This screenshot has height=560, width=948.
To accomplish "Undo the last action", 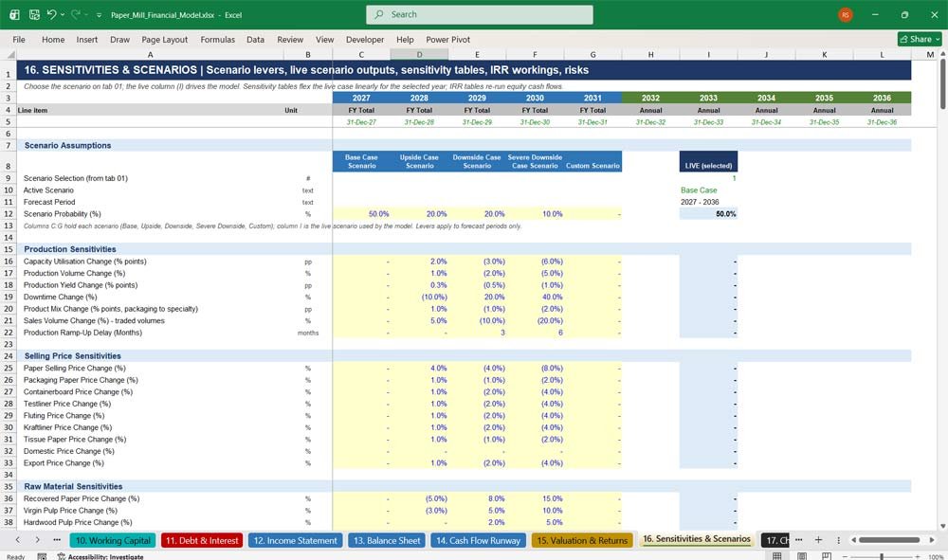I will [x=52, y=14].
